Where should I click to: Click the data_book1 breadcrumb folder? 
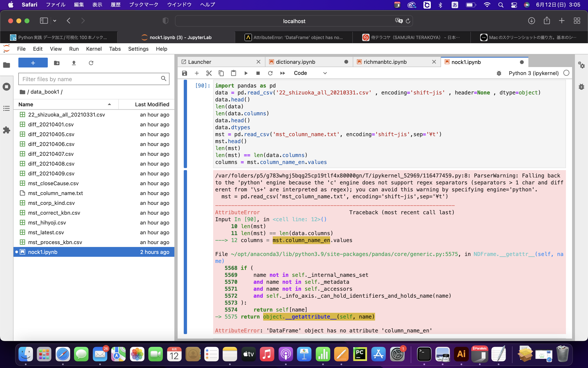tap(45, 92)
